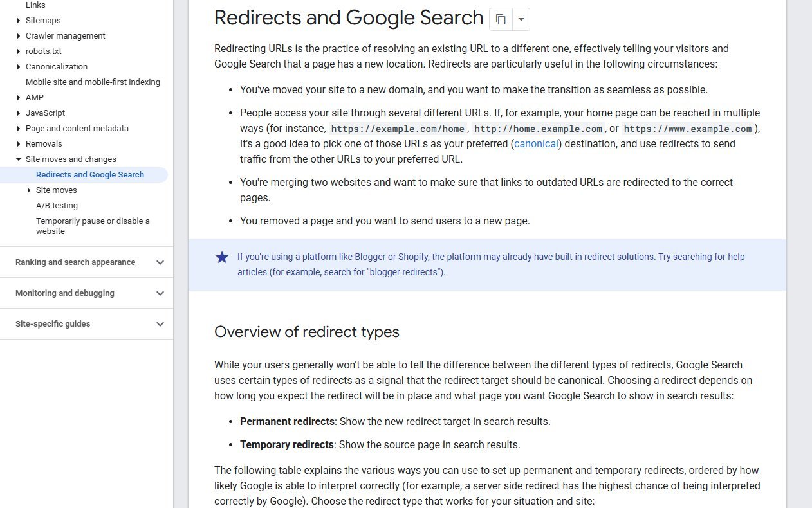Expand the Canonicalization arrow

[19, 67]
